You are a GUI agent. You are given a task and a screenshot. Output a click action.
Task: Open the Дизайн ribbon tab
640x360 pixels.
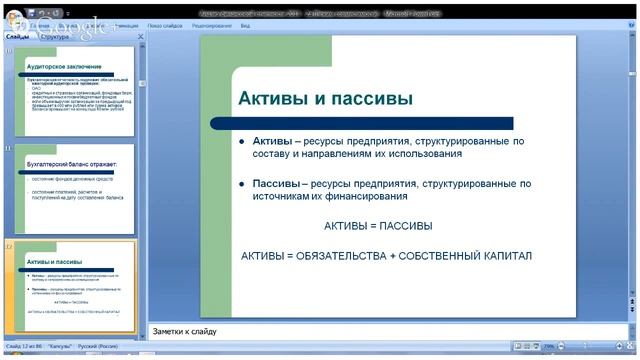(95, 26)
